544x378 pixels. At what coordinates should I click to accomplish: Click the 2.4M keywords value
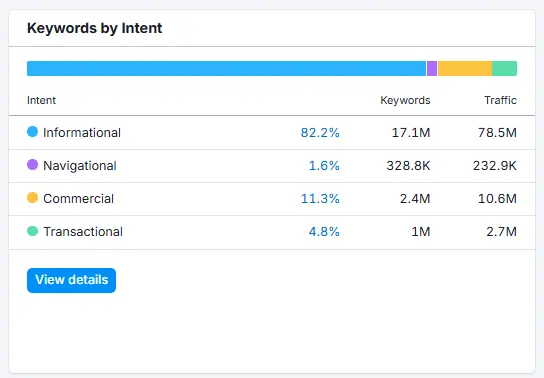click(x=415, y=198)
